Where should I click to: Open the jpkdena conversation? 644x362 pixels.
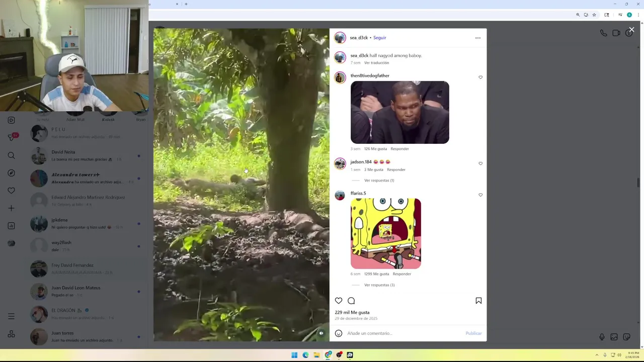86,223
